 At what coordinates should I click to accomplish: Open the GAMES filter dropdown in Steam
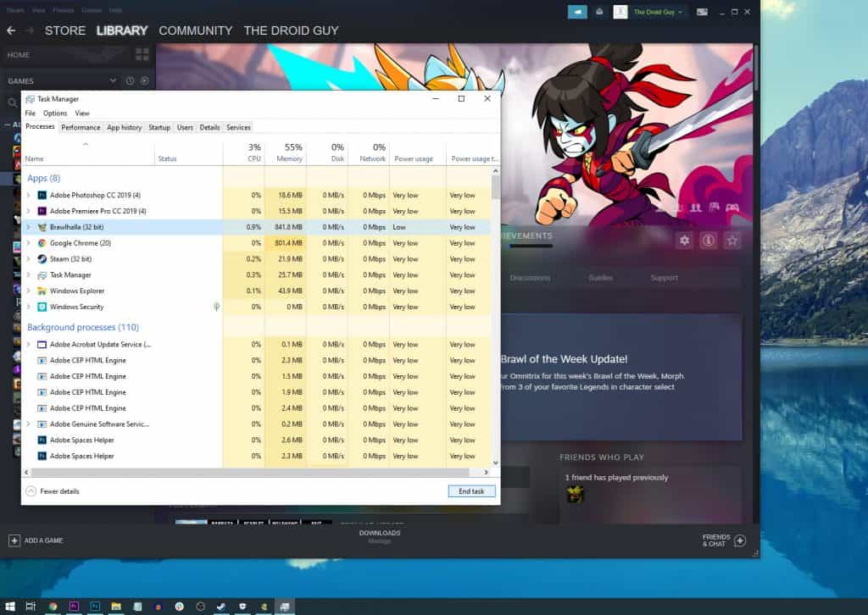(x=113, y=80)
